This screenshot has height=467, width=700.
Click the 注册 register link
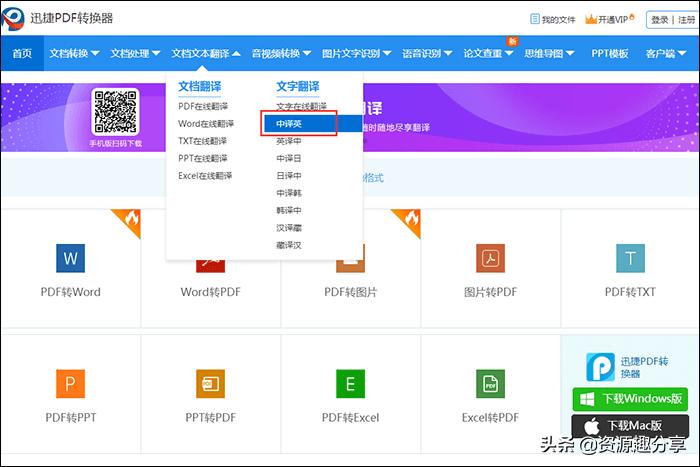point(687,20)
